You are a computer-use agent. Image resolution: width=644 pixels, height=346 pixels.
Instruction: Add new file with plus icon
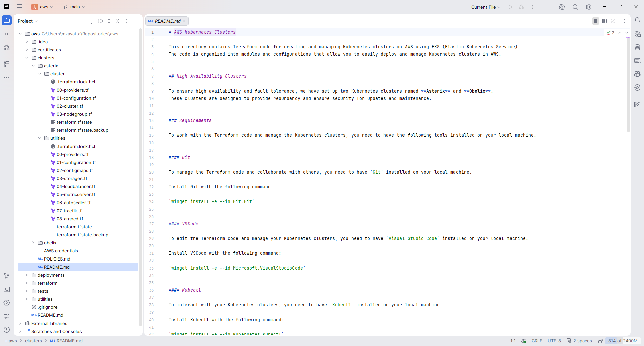pos(89,21)
